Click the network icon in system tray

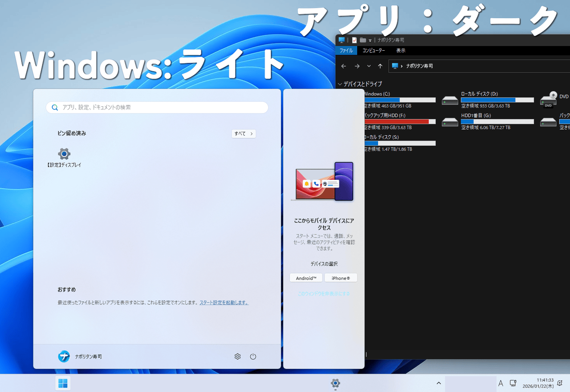pyautogui.click(x=513, y=383)
